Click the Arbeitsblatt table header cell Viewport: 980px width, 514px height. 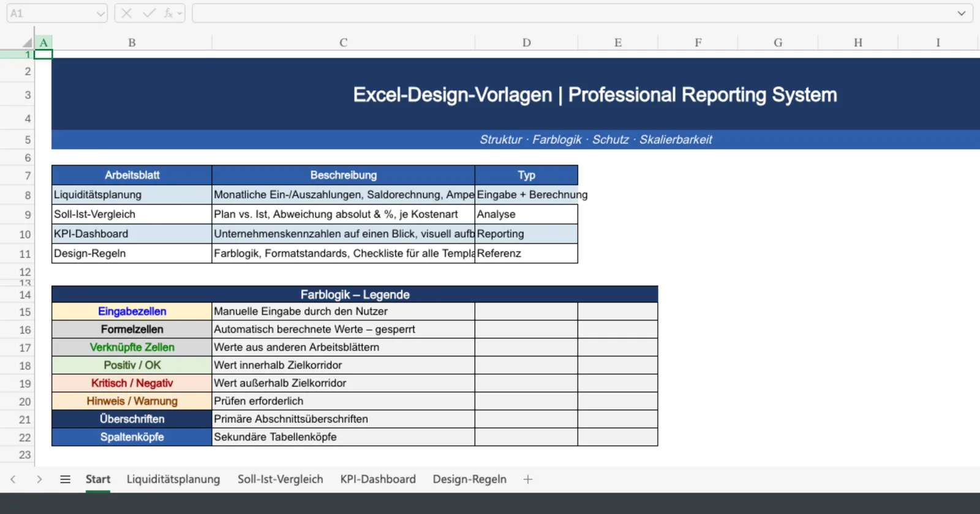coord(132,175)
